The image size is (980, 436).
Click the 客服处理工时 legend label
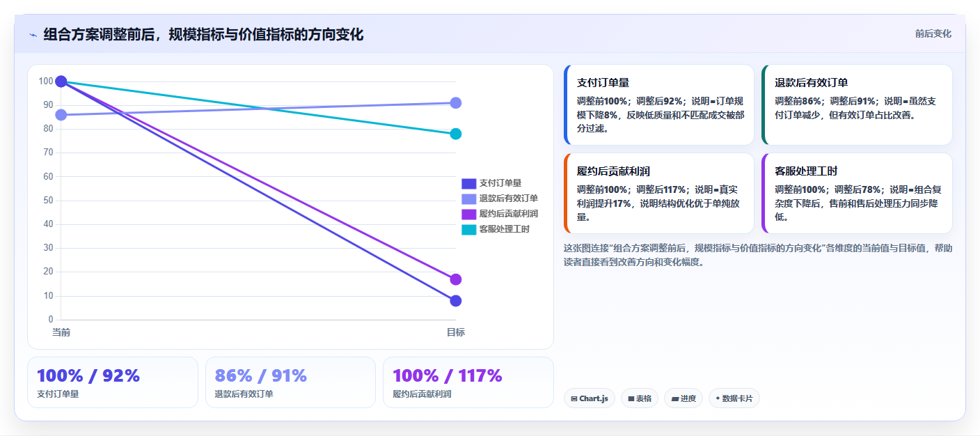pos(504,229)
